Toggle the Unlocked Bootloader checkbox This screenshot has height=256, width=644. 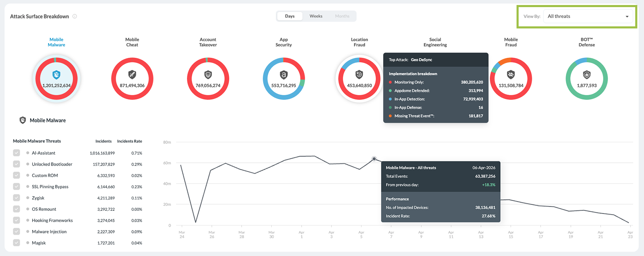point(16,164)
